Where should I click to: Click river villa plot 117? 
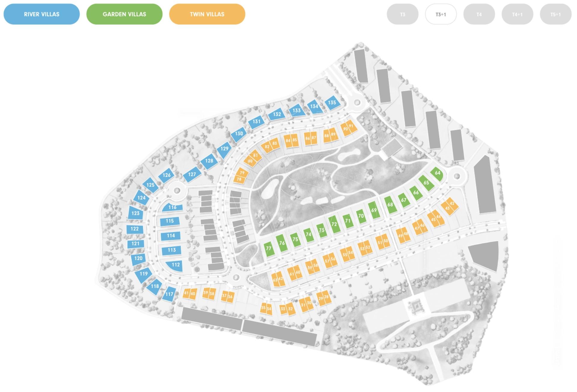coord(169,294)
